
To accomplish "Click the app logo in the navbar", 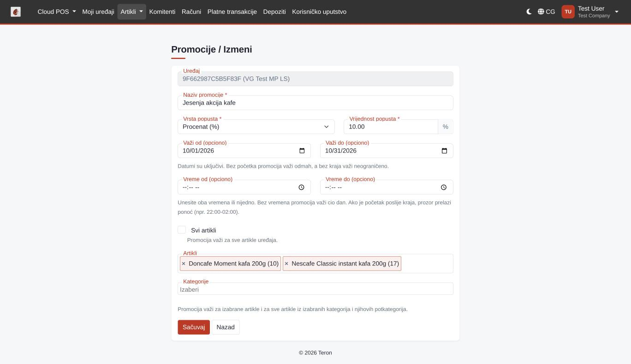I will [x=16, y=12].
